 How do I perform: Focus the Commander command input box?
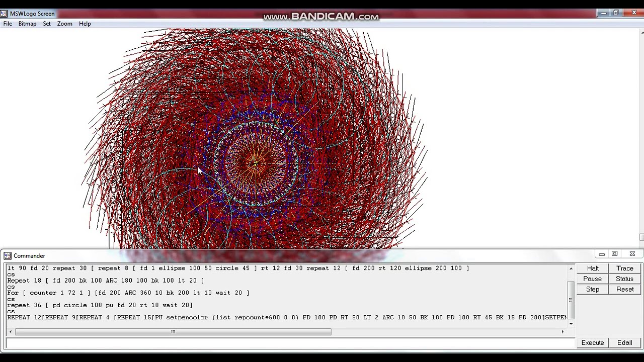(x=290, y=343)
